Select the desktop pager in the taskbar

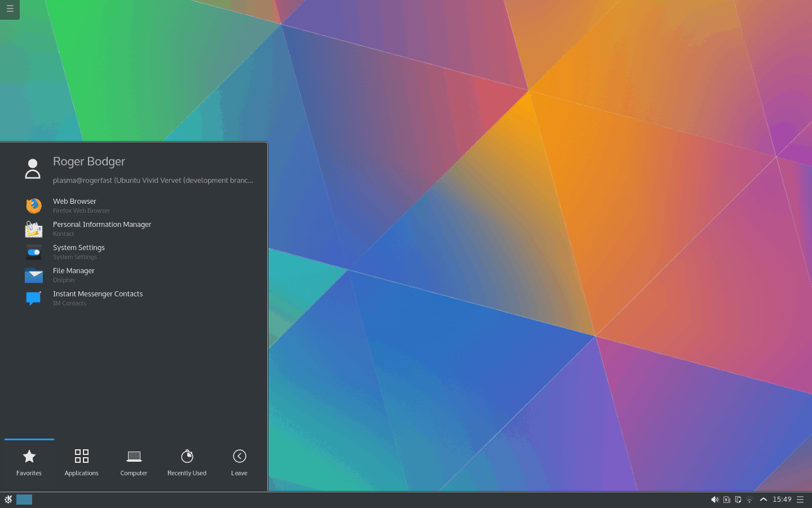tap(24, 500)
